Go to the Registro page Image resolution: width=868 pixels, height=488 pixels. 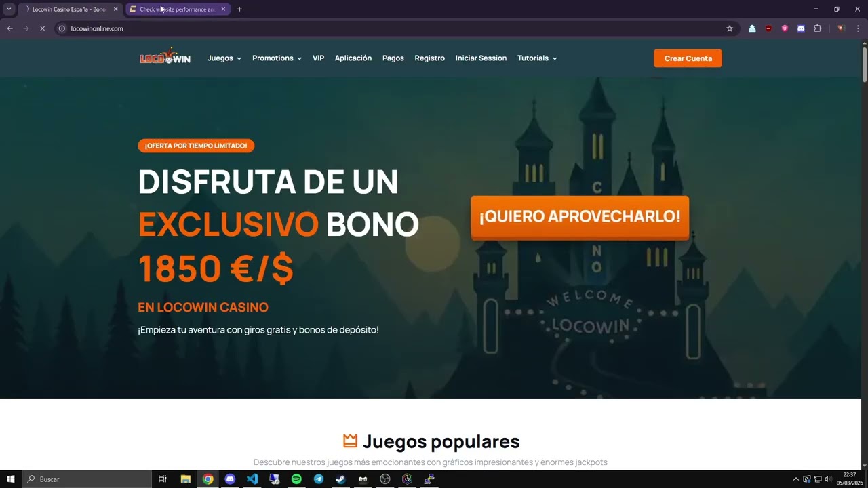(430, 58)
